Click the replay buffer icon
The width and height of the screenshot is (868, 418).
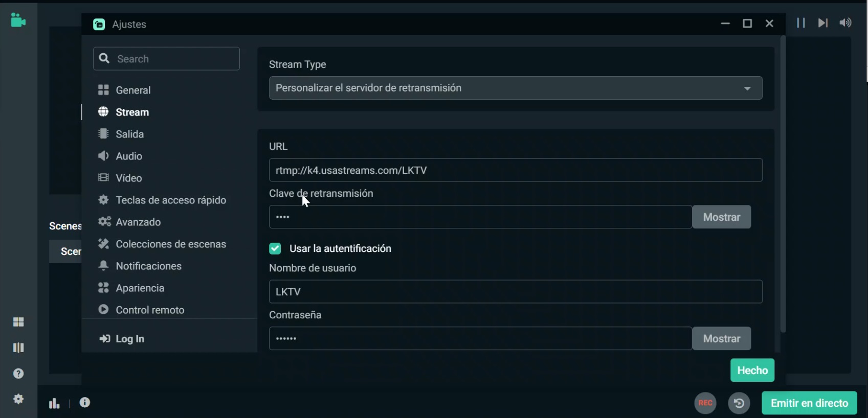point(739,403)
